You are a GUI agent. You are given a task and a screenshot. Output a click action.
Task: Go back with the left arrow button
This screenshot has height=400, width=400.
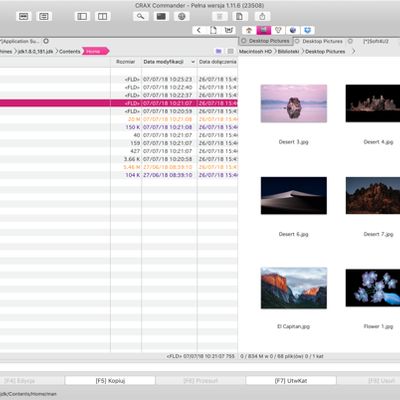[199, 30]
